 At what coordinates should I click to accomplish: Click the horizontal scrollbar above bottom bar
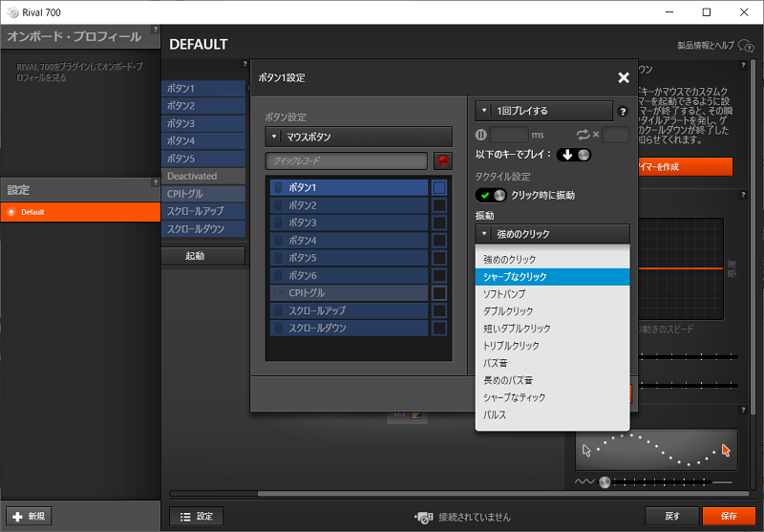click(x=503, y=494)
